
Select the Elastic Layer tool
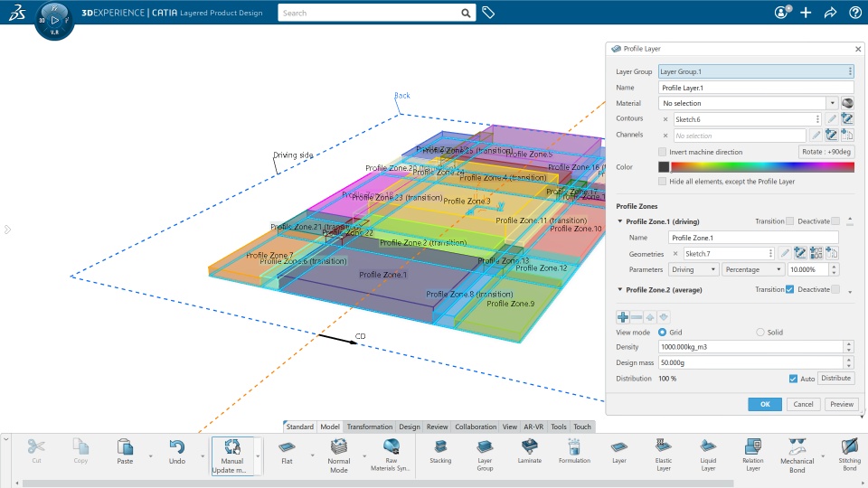coord(664,455)
